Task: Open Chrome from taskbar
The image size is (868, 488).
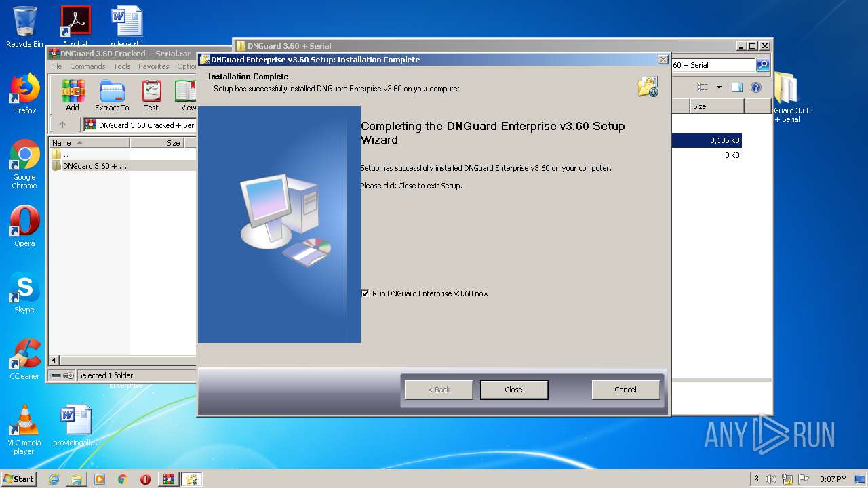Action: click(x=123, y=479)
